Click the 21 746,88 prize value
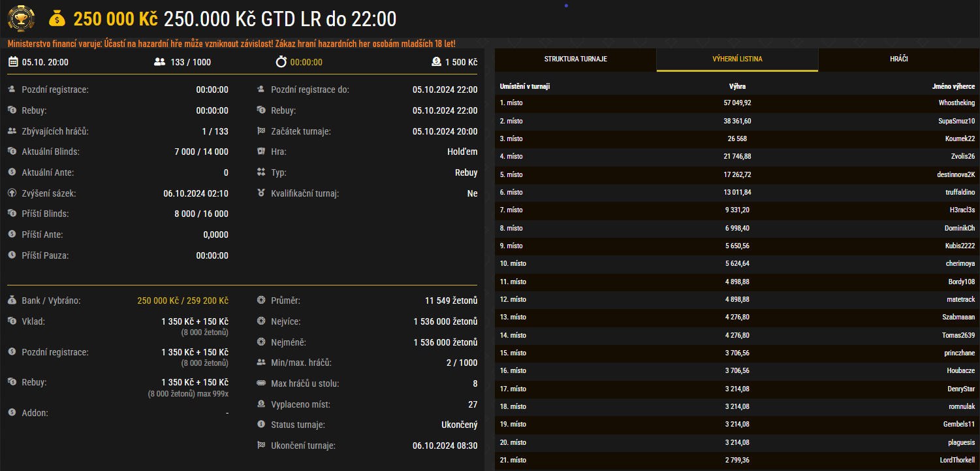 click(737, 157)
